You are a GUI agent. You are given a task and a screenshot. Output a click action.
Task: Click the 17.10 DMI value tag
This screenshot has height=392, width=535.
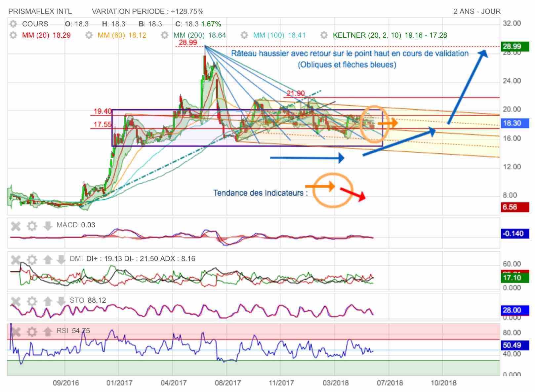pyautogui.click(x=514, y=278)
